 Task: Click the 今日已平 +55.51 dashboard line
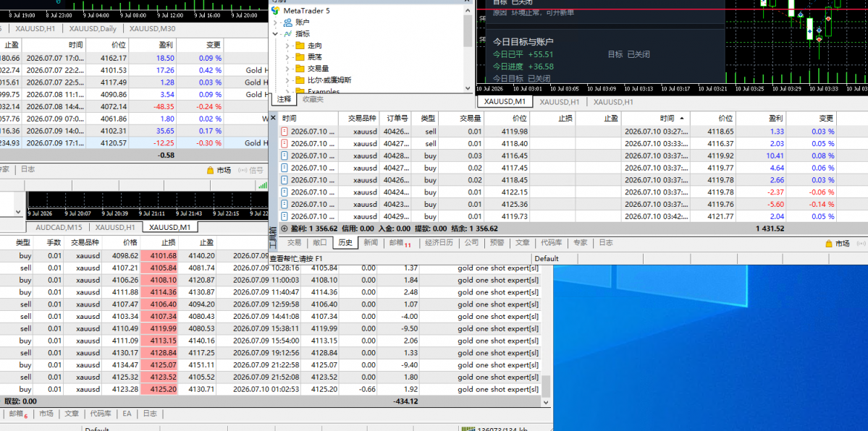tap(523, 54)
